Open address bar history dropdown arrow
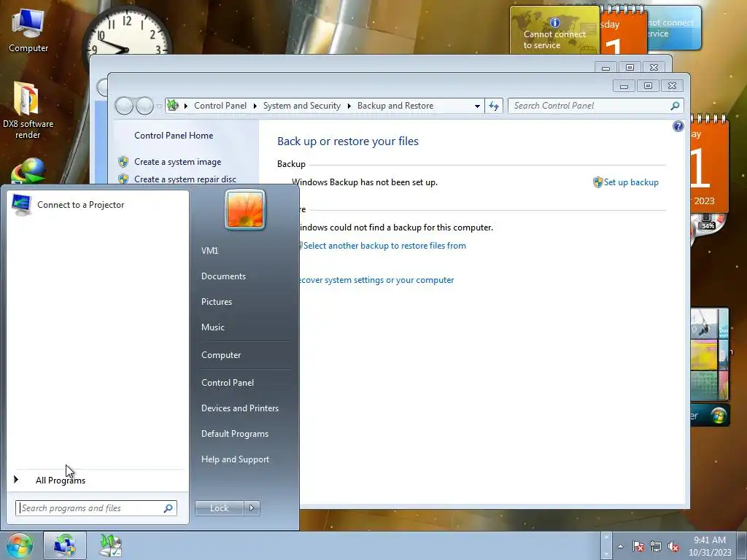Screen dimensions: 747x560 pyautogui.click(x=477, y=106)
